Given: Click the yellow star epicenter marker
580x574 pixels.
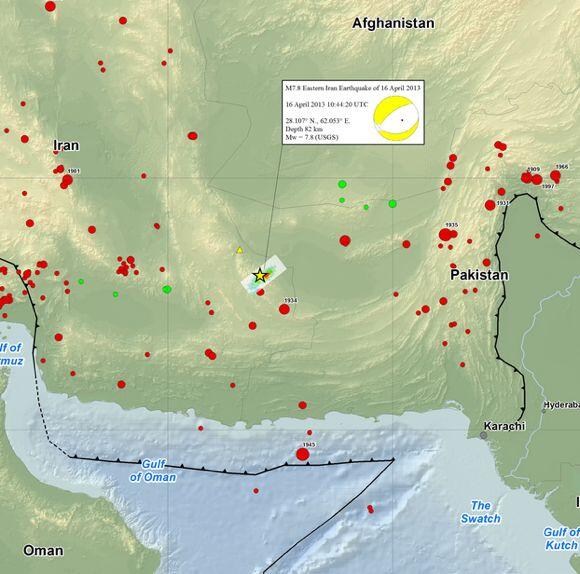Looking at the screenshot, I should pos(260,276).
